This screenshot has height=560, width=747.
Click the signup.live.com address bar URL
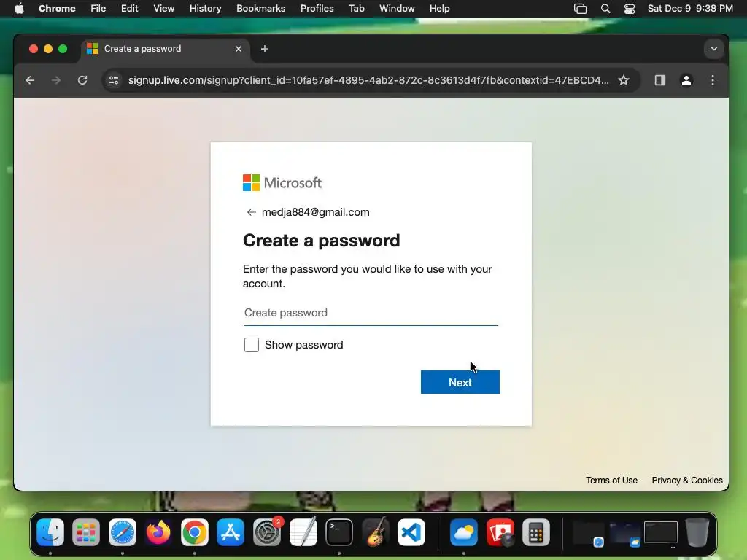click(x=368, y=80)
